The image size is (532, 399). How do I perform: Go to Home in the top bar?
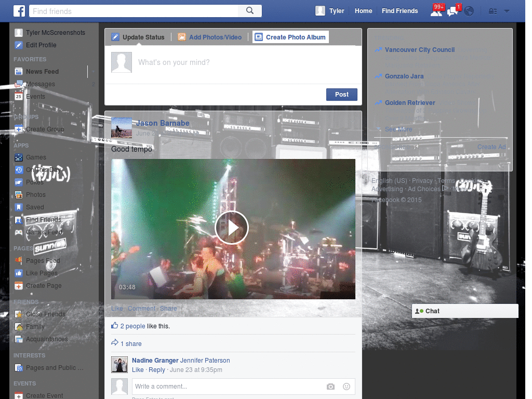coord(363,11)
